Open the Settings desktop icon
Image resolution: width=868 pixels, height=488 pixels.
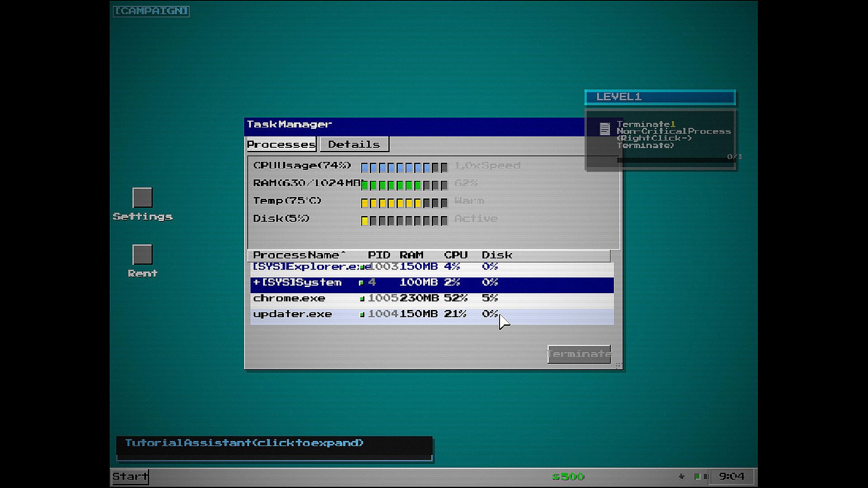[x=142, y=198]
